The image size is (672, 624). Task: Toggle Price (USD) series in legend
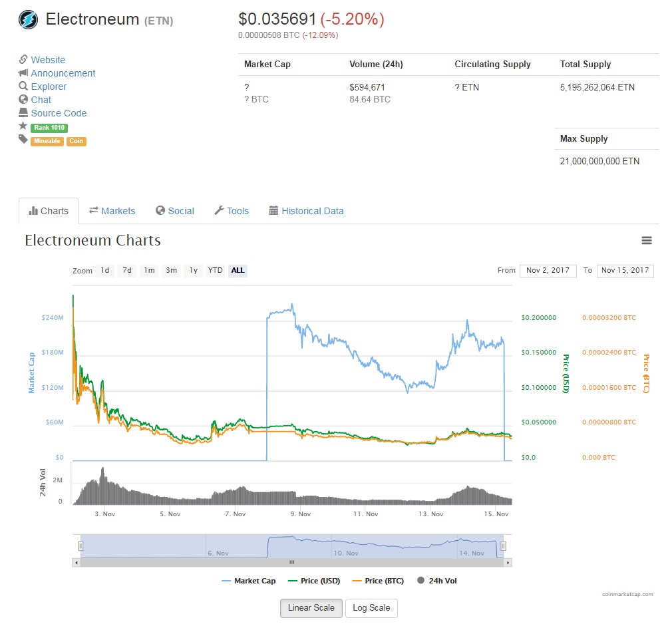(314, 581)
